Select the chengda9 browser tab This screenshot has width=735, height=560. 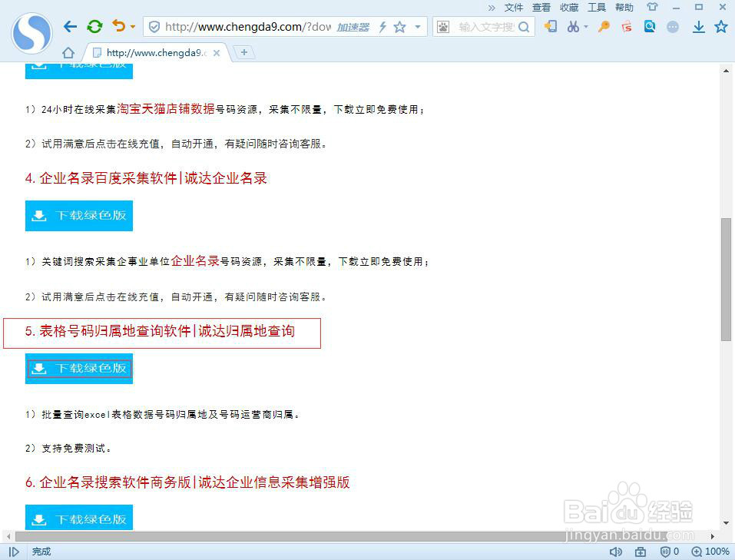click(x=157, y=52)
